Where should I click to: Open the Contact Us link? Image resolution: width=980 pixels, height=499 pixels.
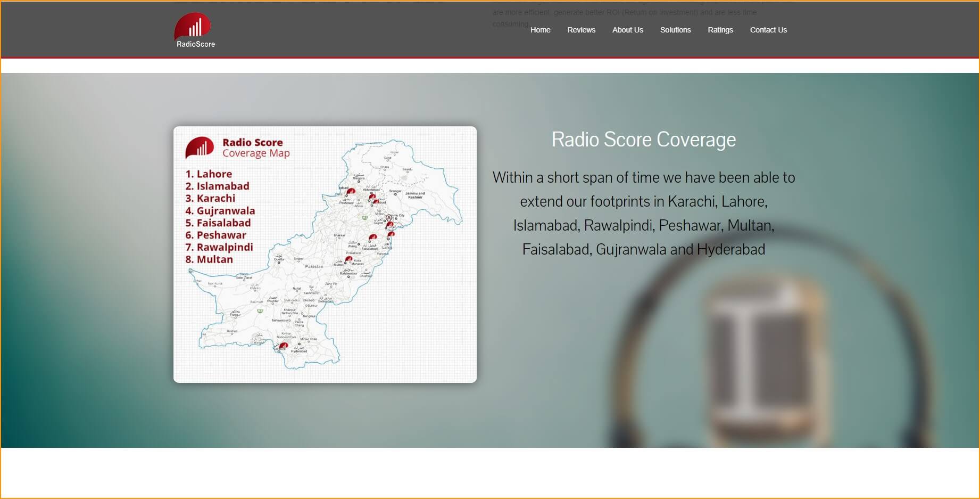click(x=768, y=30)
